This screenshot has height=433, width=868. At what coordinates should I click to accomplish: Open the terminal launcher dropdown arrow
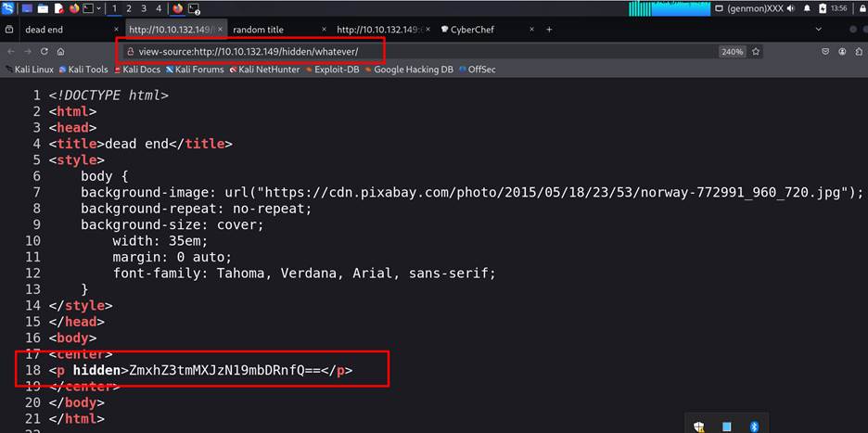pos(100,8)
